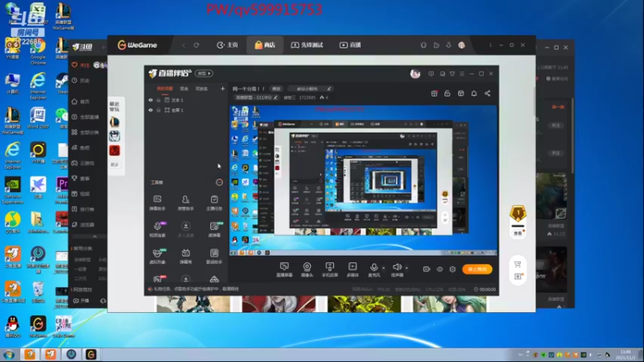Open the Recycle Bin on the desktop
This screenshot has width=644, height=362.
tap(38, 292)
